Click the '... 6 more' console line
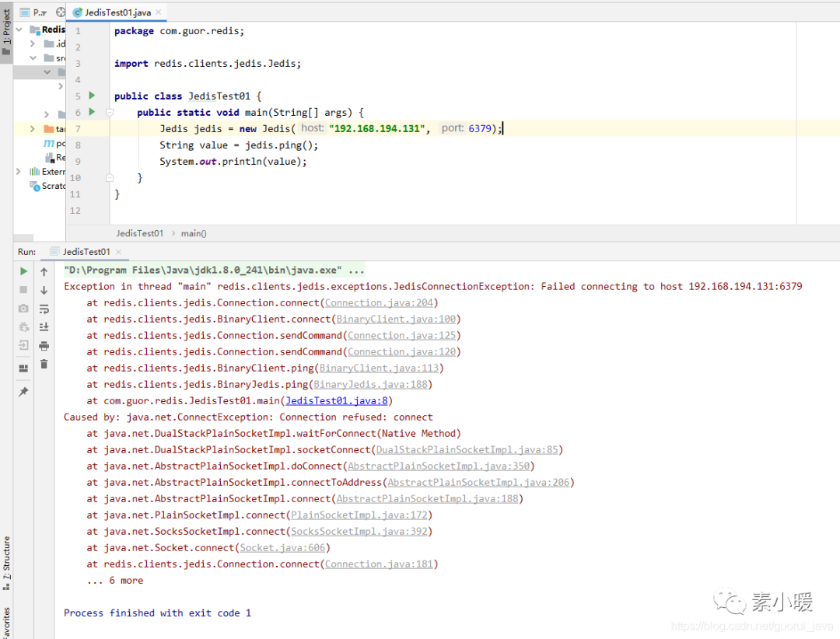This screenshot has width=840, height=639. tap(114, 581)
